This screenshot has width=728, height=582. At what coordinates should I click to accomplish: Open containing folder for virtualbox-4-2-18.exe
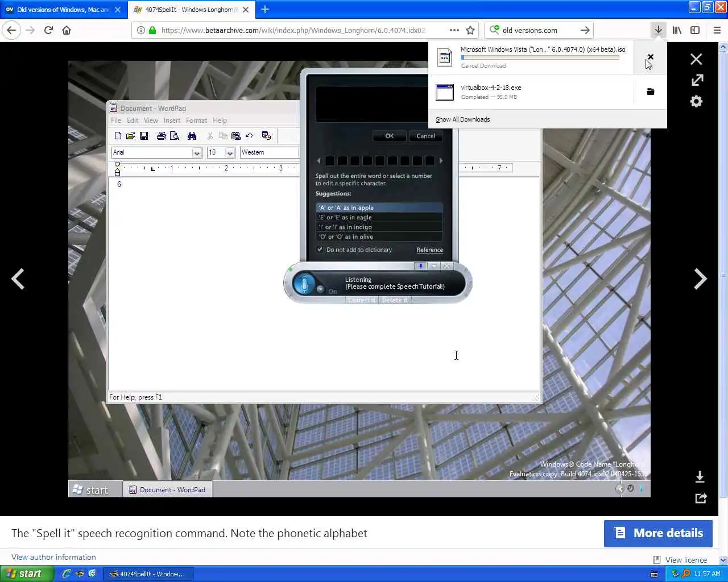click(x=651, y=92)
